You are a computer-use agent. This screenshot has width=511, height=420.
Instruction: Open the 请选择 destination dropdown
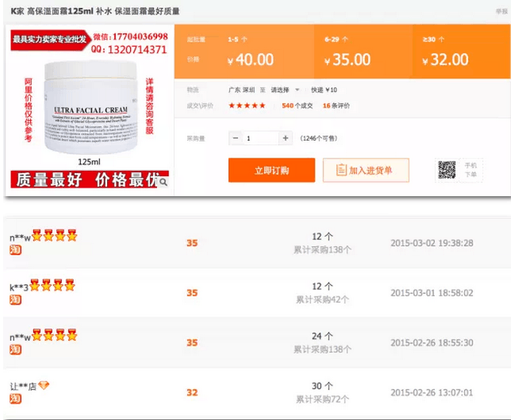tap(285, 89)
